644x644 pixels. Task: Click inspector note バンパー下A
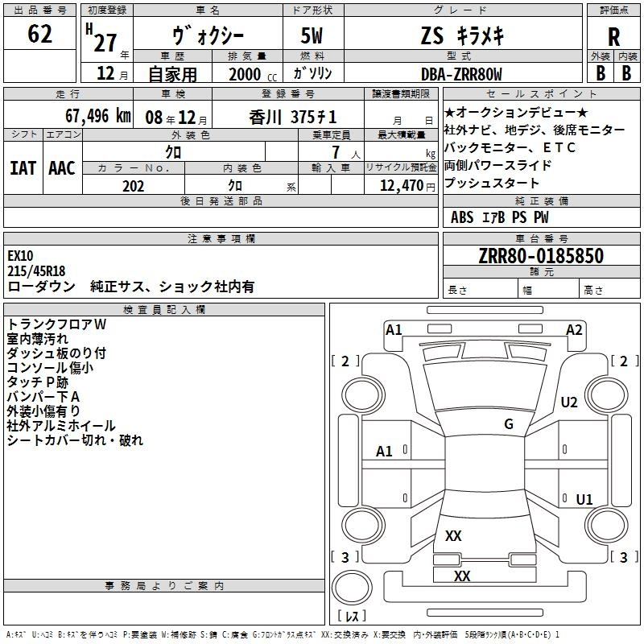coord(43,396)
